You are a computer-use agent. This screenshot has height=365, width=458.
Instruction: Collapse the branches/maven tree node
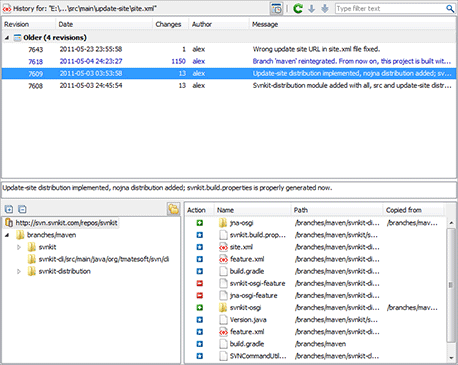[x=7, y=235]
